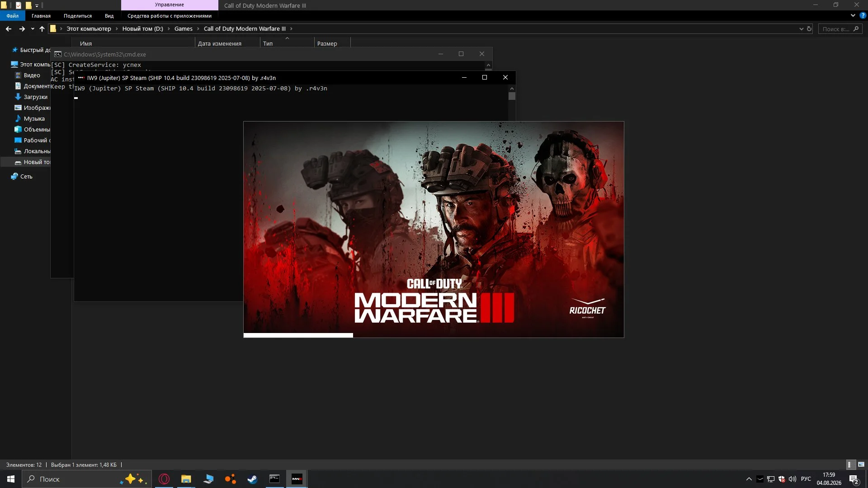Click the taskbar Поиск search box
Screen dimensions: 868x488
(86, 479)
